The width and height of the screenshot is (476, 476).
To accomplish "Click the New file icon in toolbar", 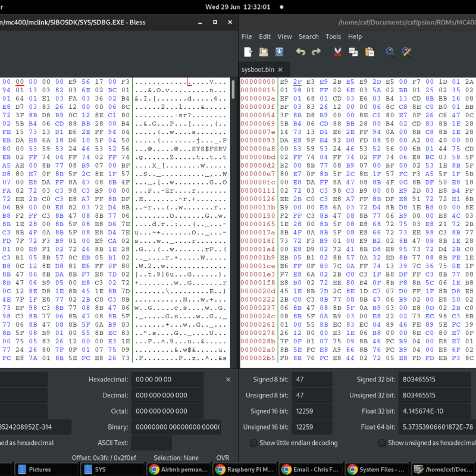I will coord(248,52).
